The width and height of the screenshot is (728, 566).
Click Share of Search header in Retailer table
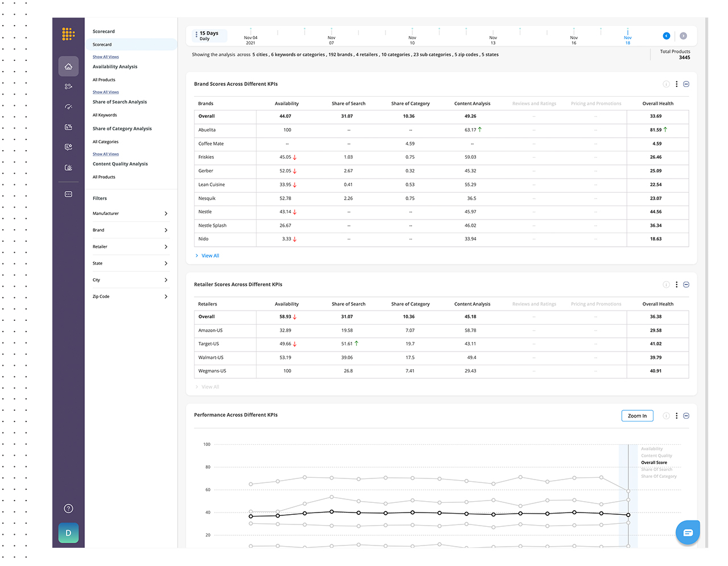(x=349, y=304)
